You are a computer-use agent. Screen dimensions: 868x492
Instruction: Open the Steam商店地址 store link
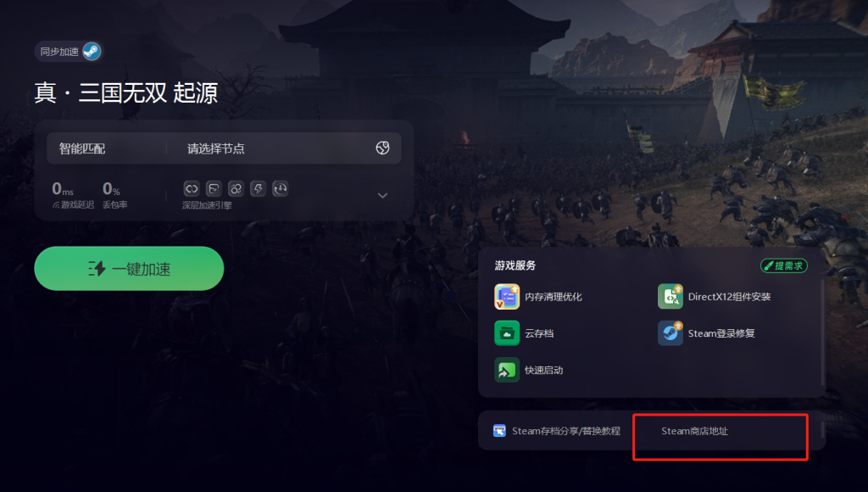coord(695,431)
